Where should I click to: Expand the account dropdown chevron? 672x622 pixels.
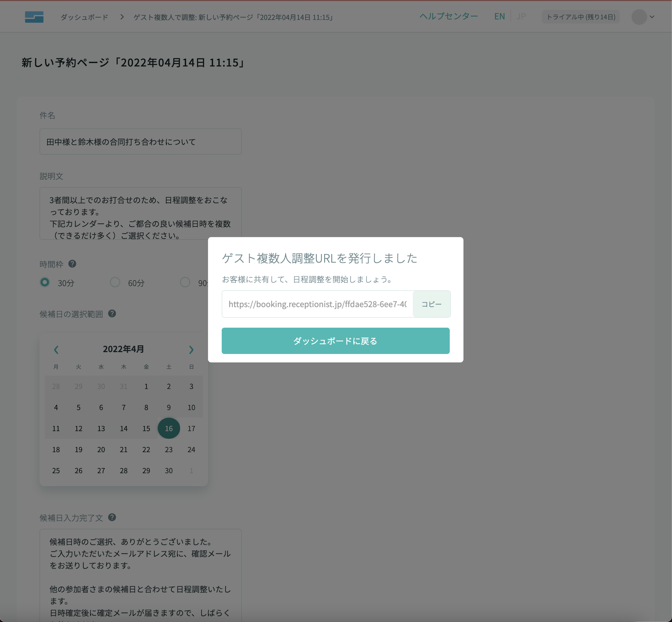point(652,17)
